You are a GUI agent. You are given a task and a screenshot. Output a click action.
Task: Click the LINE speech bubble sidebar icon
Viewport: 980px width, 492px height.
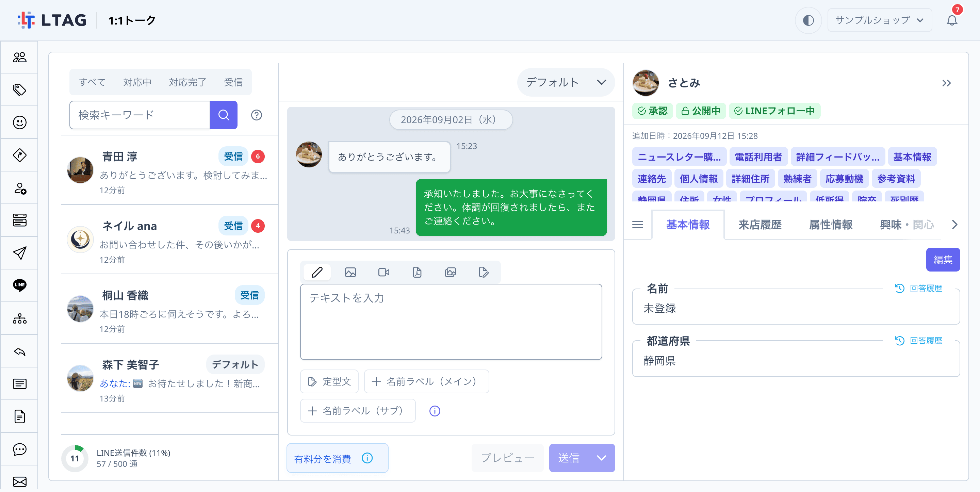pyautogui.click(x=19, y=285)
